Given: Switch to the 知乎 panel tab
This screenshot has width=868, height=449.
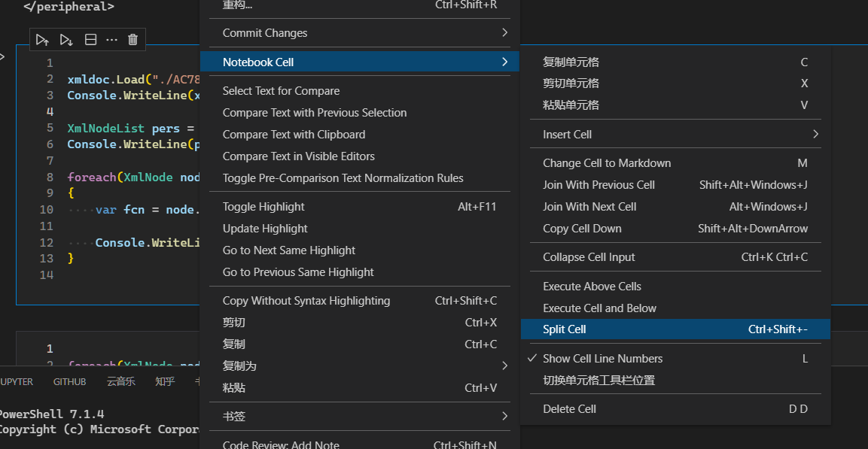Looking at the screenshot, I should pos(165,381).
